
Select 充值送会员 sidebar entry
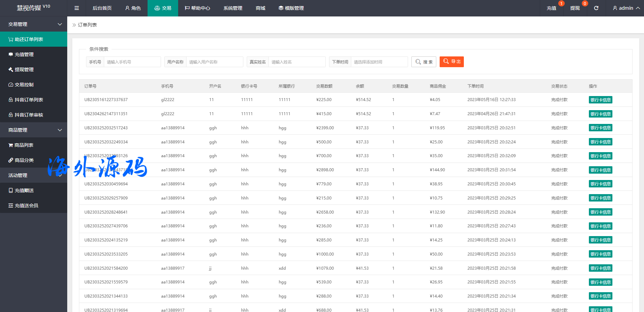(x=26, y=206)
